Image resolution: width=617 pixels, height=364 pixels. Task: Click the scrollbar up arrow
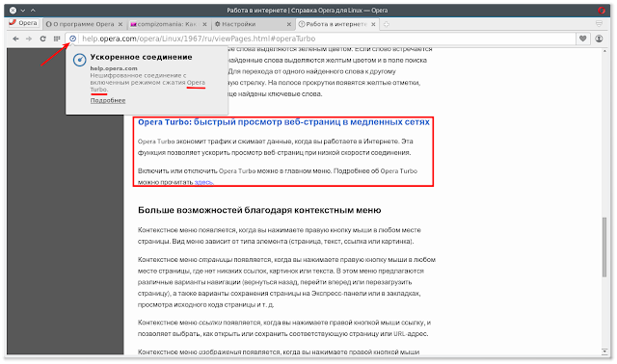tap(604, 51)
